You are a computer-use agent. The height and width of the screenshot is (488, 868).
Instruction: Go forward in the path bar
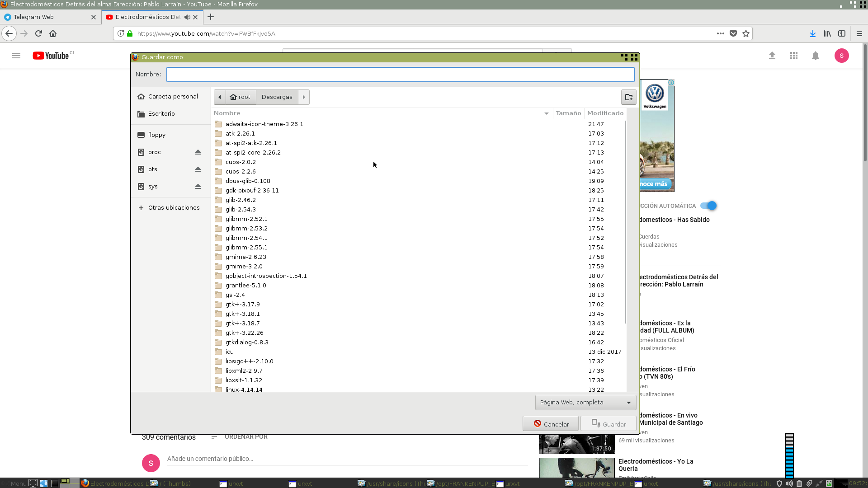coord(304,97)
